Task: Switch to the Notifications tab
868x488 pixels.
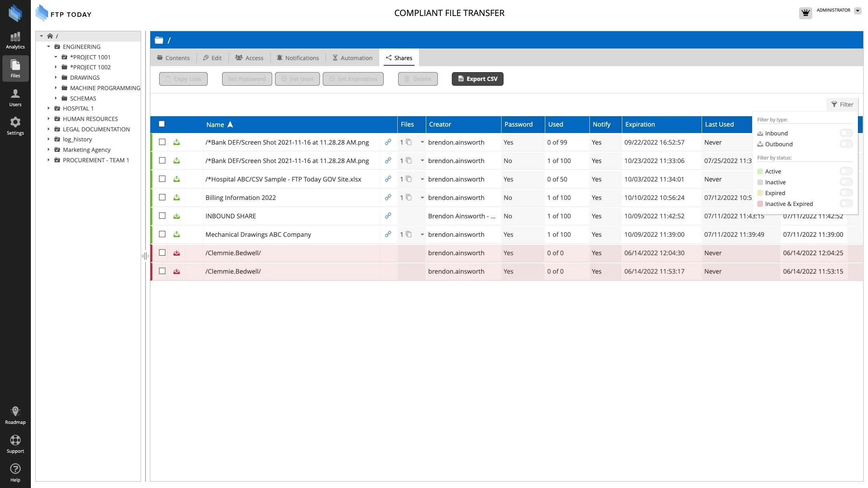Action: [x=297, y=58]
